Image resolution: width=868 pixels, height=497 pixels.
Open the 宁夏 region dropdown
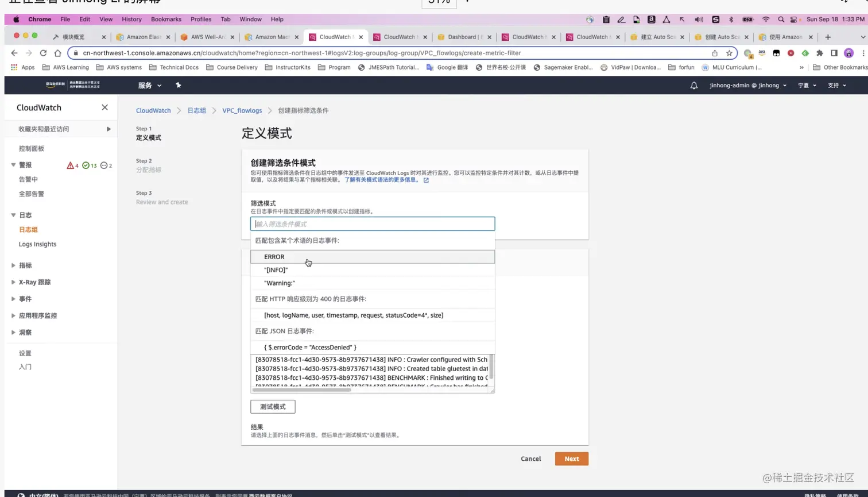pos(807,86)
